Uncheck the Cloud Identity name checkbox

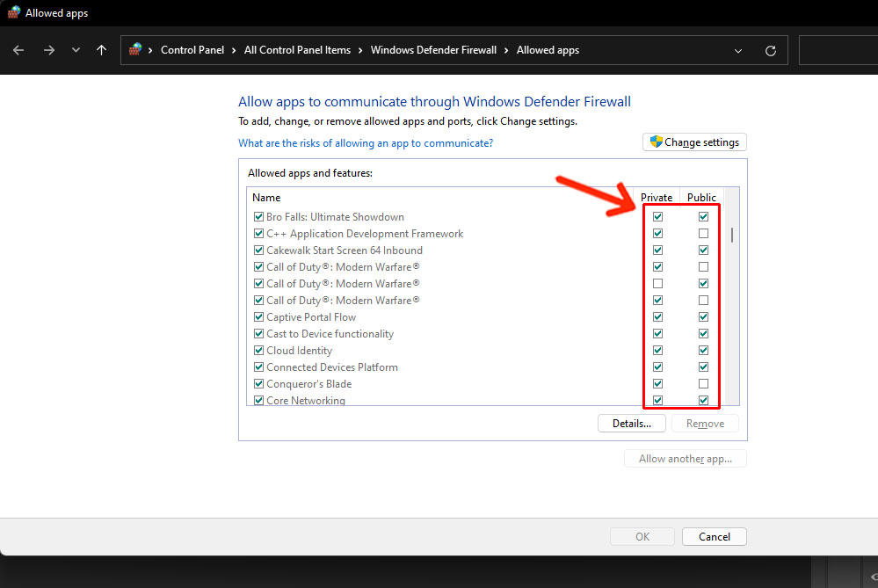click(258, 351)
